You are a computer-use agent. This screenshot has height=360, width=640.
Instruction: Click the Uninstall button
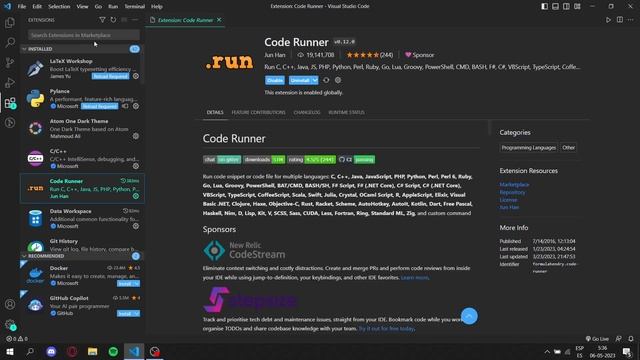[300, 80]
